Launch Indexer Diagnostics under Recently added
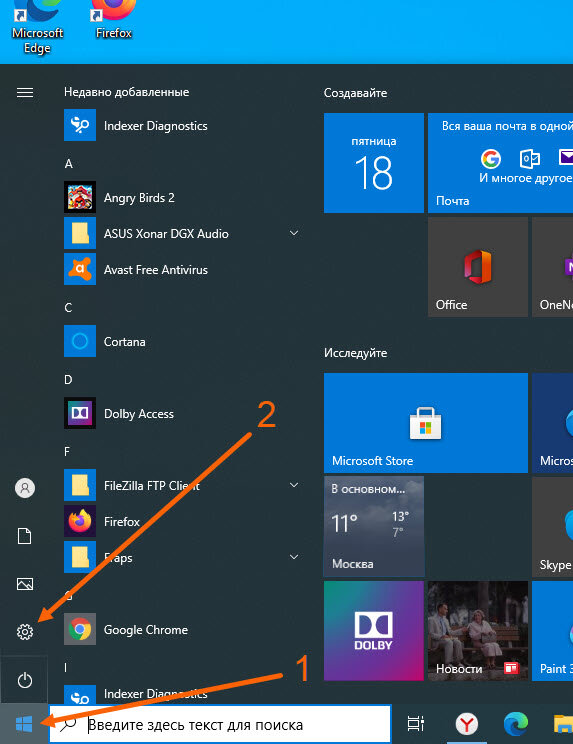Viewport: 573px width, 744px height. click(x=183, y=125)
